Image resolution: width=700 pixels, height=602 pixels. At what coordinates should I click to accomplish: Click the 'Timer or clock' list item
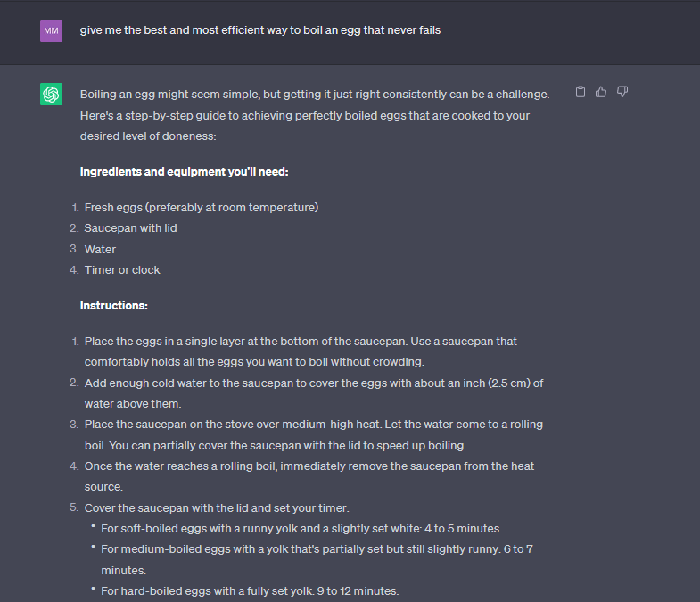tap(123, 269)
